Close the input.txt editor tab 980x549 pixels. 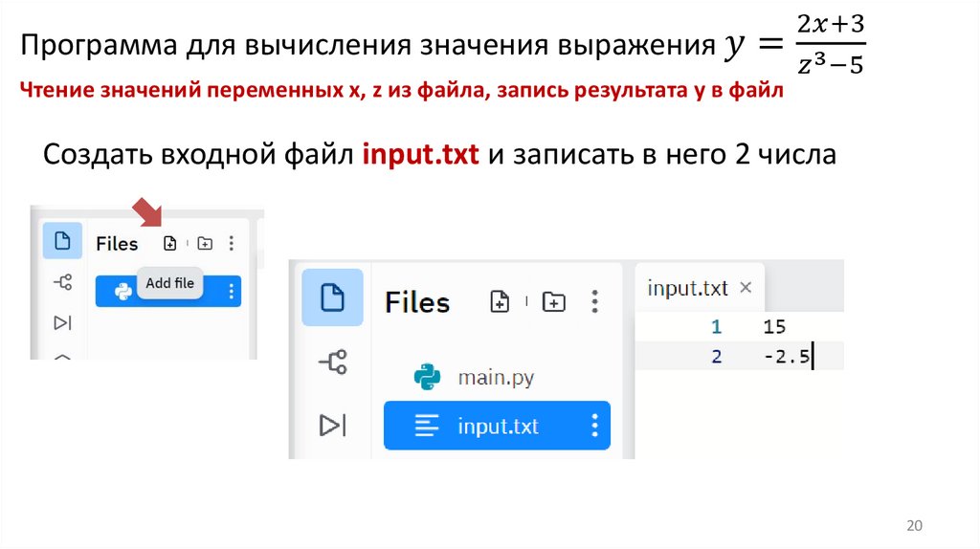[746, 287]
